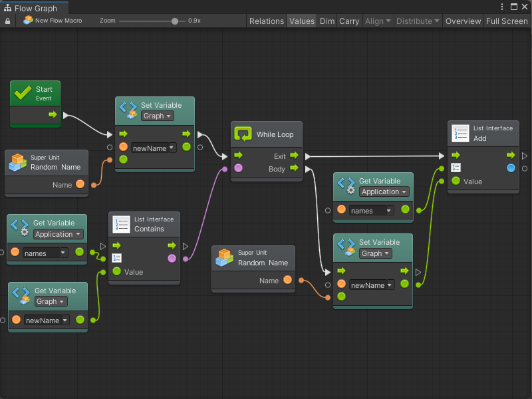Click the green checkmark Start event icon
The height and width of the screenshot is (399, 532).
(23, 94)
